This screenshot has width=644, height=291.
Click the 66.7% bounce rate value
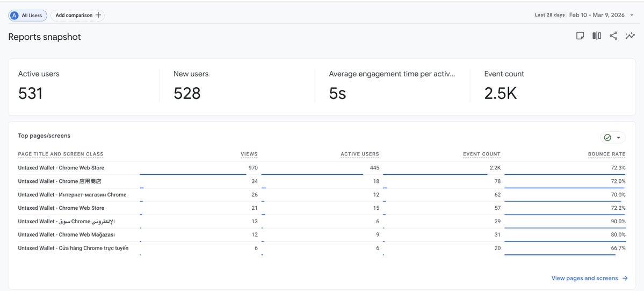click(618, 248)
